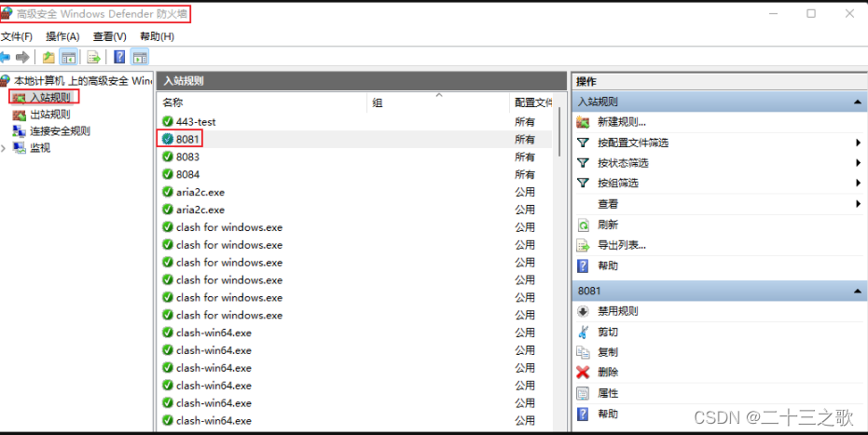Select 监视 in the left tree

pos(40,147)
